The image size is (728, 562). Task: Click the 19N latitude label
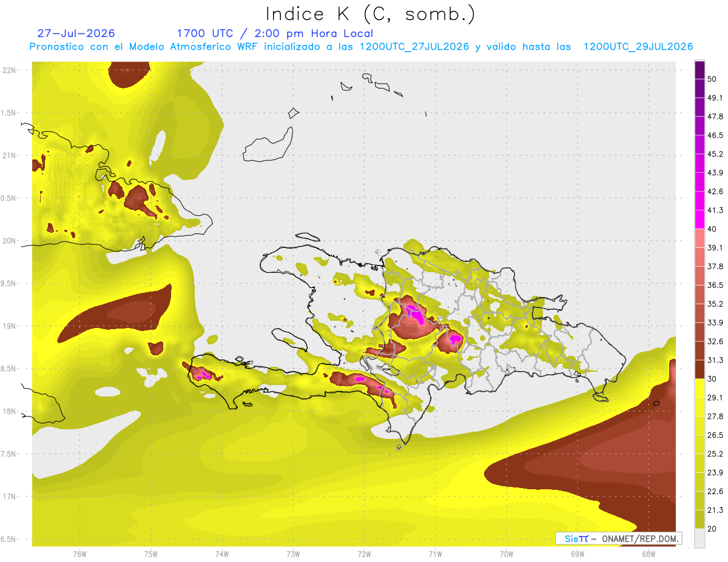pyautogui.click(x=10, y=326)
